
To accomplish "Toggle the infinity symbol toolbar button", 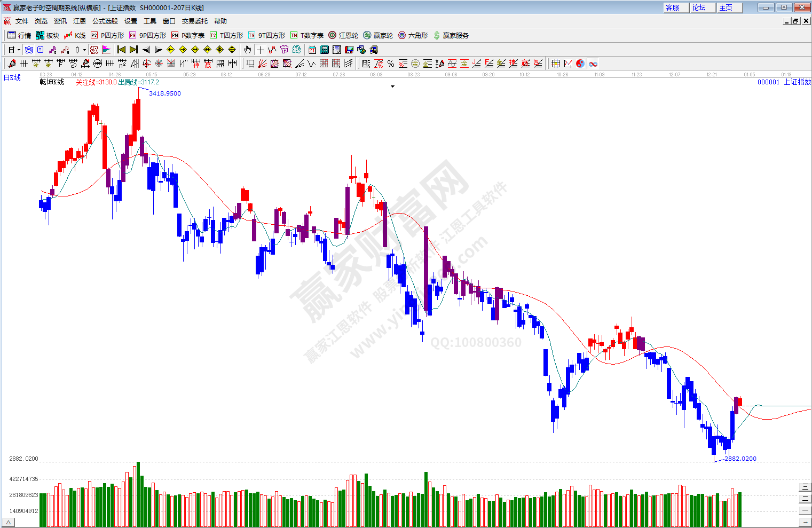I will [593, 64].
